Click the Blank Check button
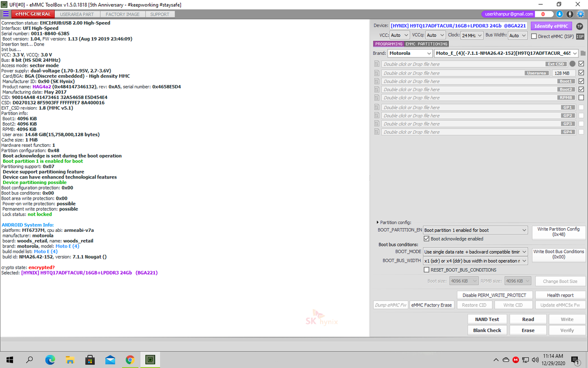This screenshot has width=588, height=368. [x=487, y=330]
